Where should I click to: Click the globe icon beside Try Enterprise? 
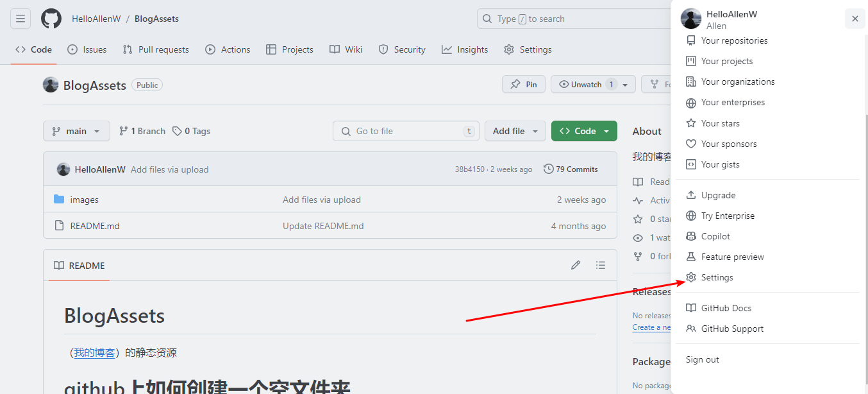tap(691, 216)
